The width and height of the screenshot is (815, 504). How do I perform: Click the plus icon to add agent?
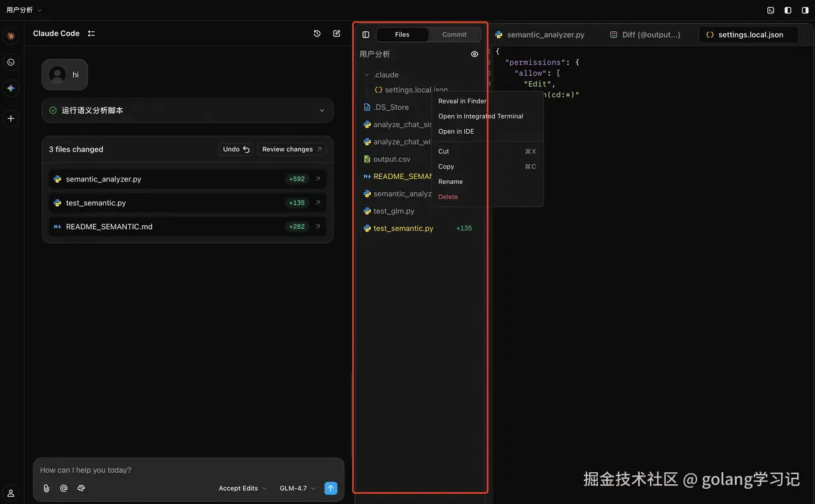11,118
